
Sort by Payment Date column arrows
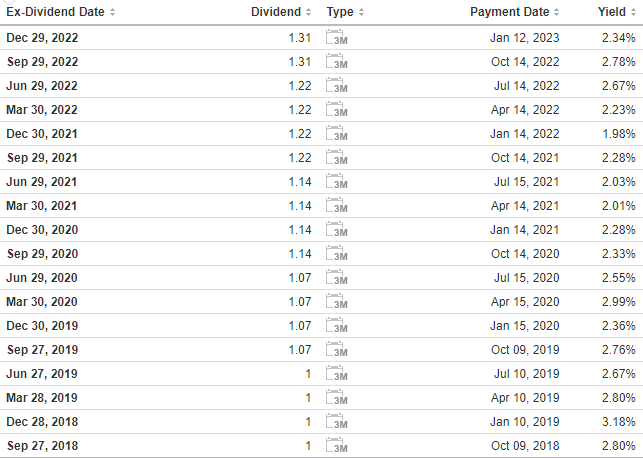[x=556, y=12]
